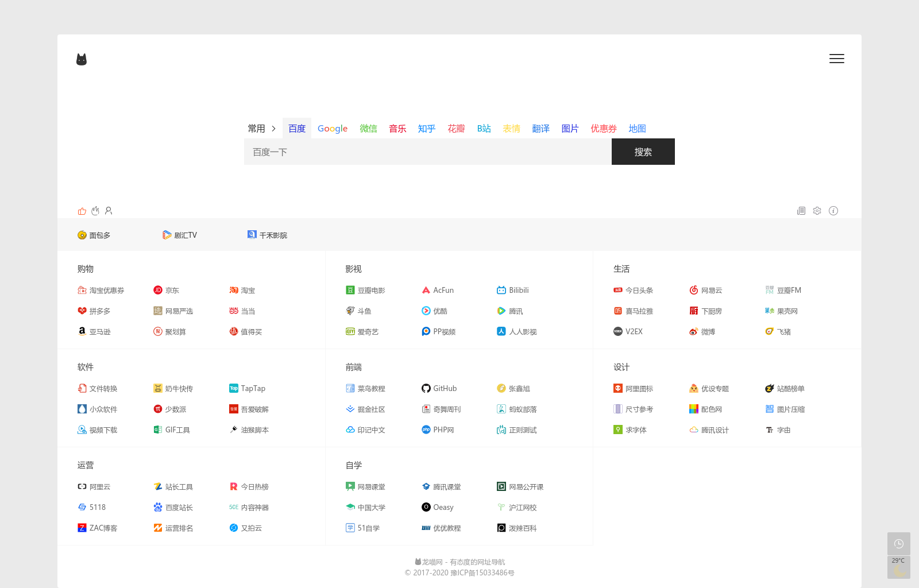Image resolution: width=919 pixels, height=588 pixels.
Task: Select the 表情 search tab
Action: point(511,129)
